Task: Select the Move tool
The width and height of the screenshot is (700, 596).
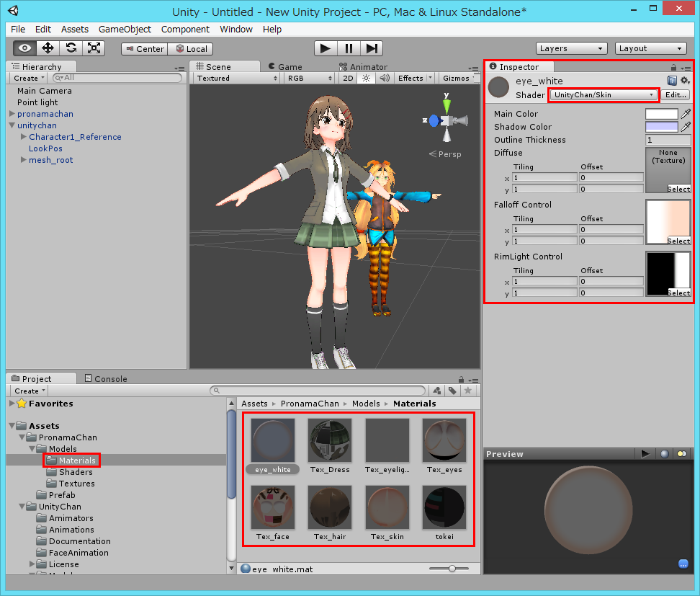Action: point(48,48)
